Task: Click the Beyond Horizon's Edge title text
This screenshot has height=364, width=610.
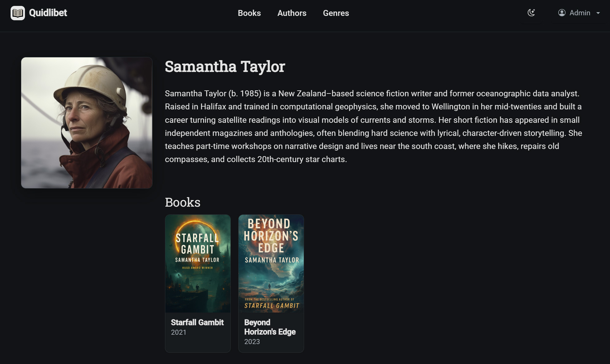Action: (x=269, y=327)
